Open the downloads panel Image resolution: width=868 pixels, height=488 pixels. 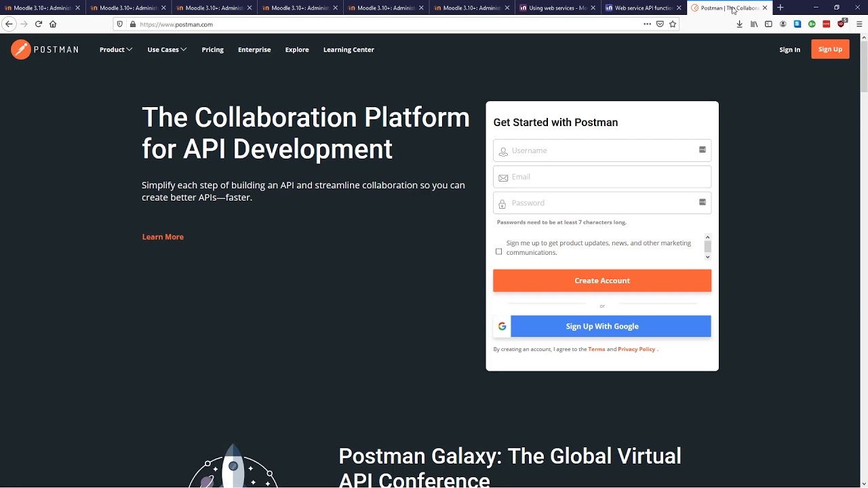tap(739, 24)
